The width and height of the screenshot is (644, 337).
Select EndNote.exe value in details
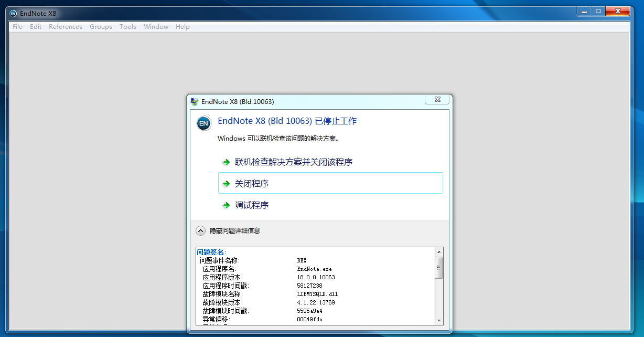click(x=314, y=269)
